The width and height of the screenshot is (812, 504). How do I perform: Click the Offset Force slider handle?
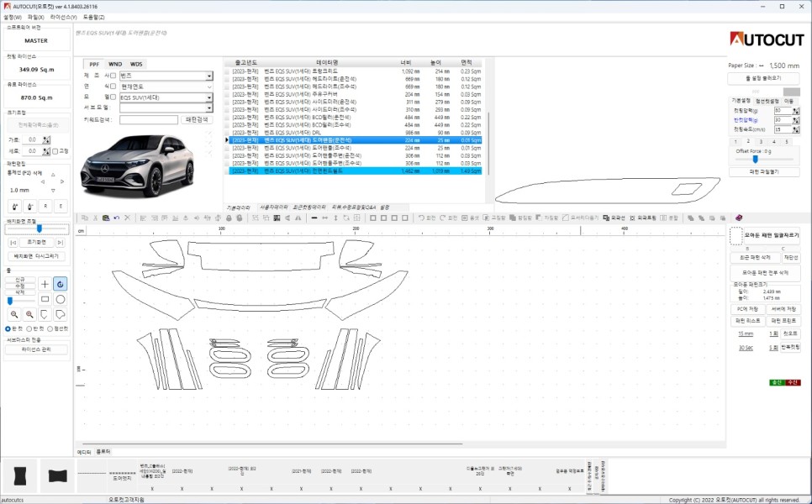point(755,160)
